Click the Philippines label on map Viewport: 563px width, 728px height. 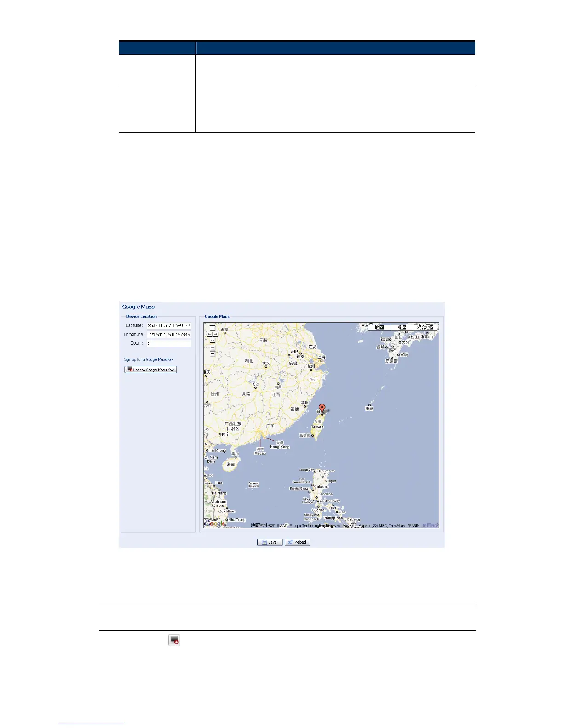(x=333, y=518)
